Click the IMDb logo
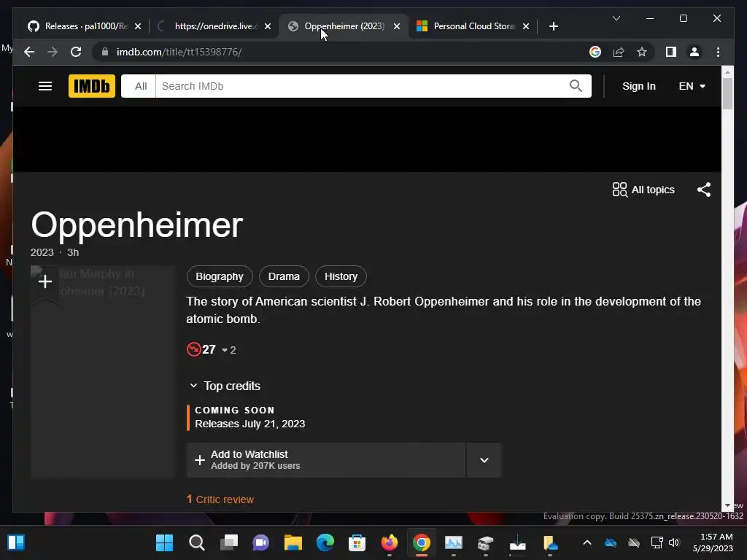Viewport: 747px width, 560px height. [x=92, y=86]
